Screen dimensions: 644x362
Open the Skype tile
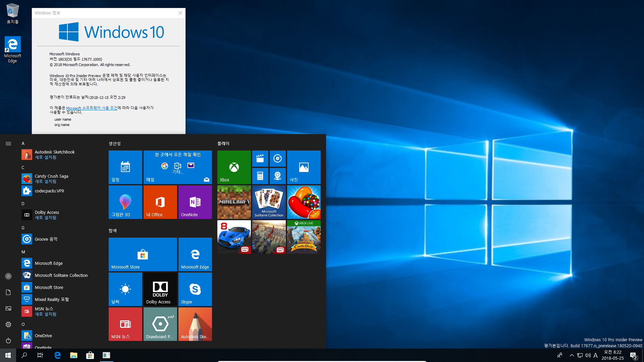tap(195, 289)
